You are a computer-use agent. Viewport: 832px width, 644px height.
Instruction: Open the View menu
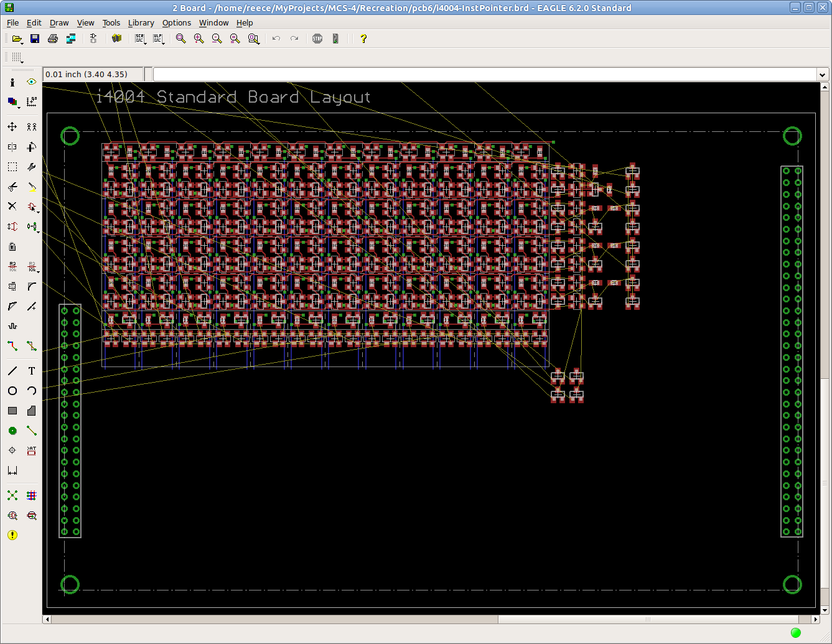(x=85, y=22)
